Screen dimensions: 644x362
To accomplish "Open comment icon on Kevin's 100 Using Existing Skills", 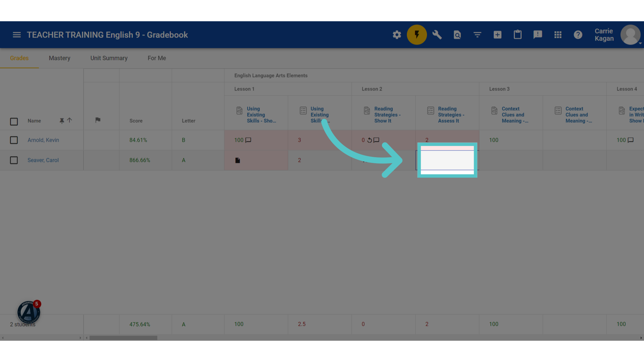I will pos(248,140).
